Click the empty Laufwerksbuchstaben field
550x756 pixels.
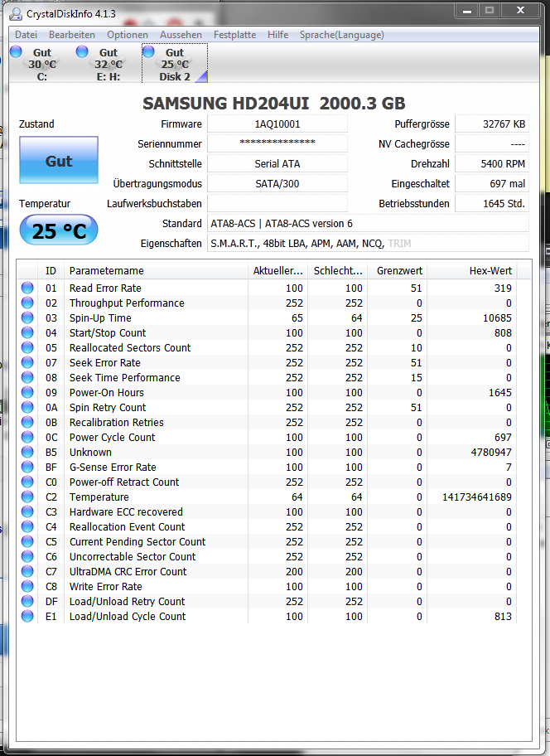277,203
